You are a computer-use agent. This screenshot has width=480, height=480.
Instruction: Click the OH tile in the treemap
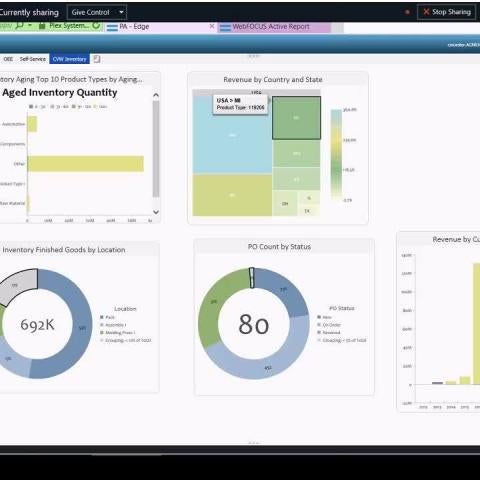click(285, 203)
